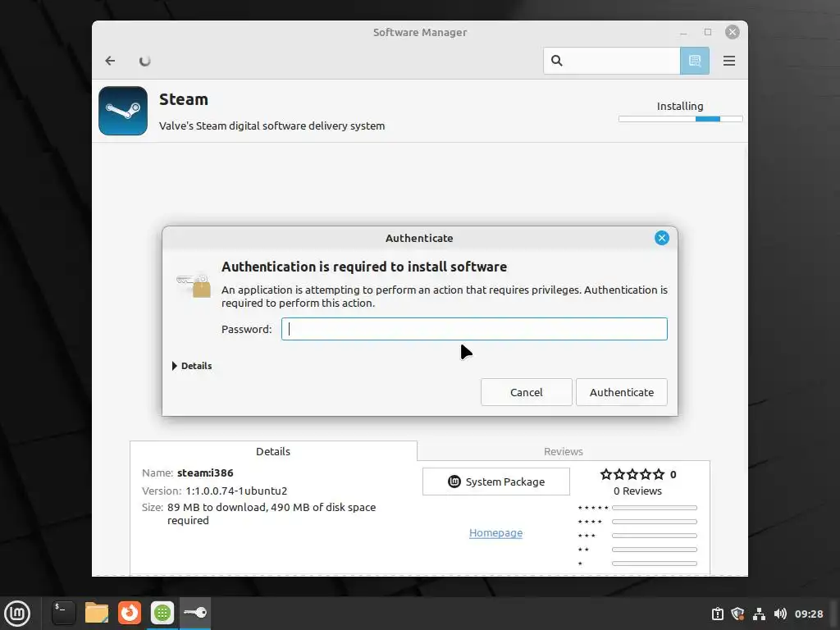The height and width of the screenshot is (630, 840).
Task: Switch to the Reviews tab
Action: (x=563, y=451)
